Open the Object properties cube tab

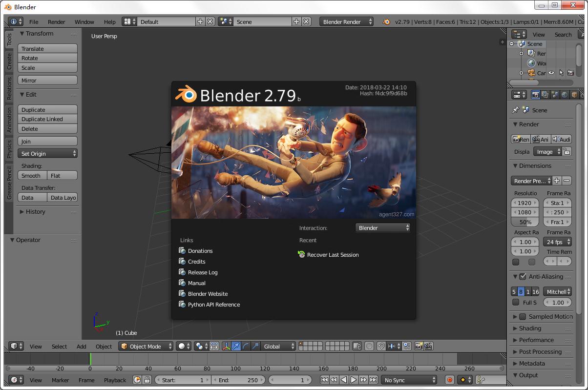[x=574, y=95]
